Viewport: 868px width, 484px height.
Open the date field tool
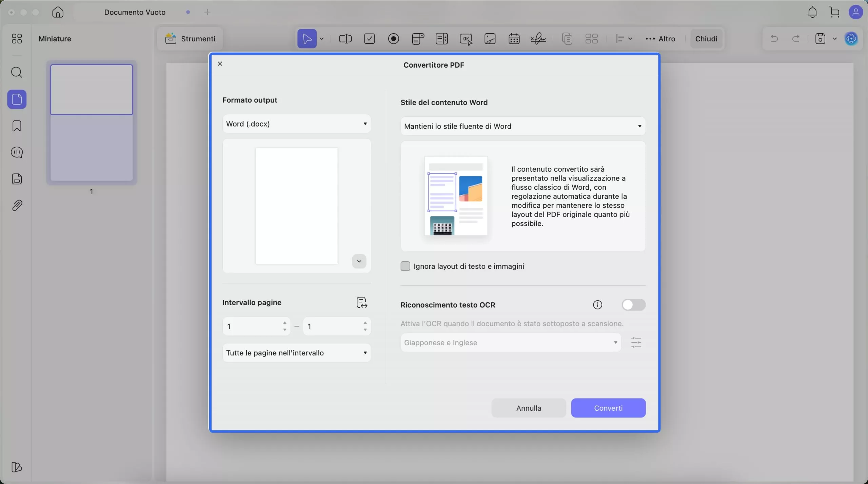pos(514,38)
